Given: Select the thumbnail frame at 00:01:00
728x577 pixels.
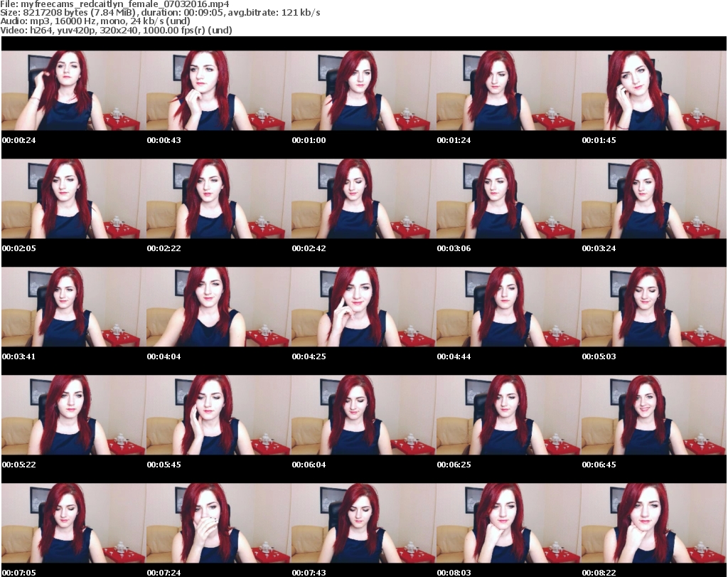Looking at the screenshot, I should [x=364, y=90].
